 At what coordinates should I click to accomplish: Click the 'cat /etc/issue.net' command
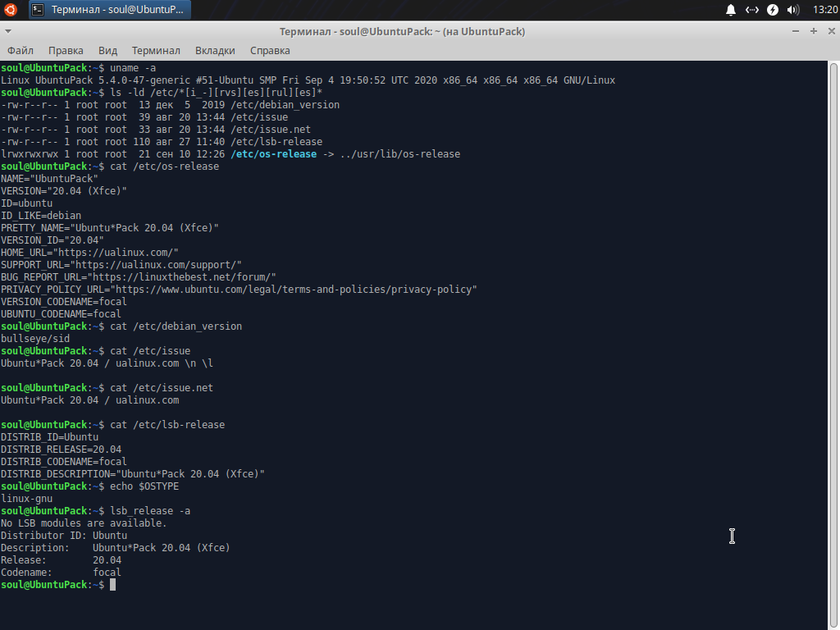tap(162, 388)
